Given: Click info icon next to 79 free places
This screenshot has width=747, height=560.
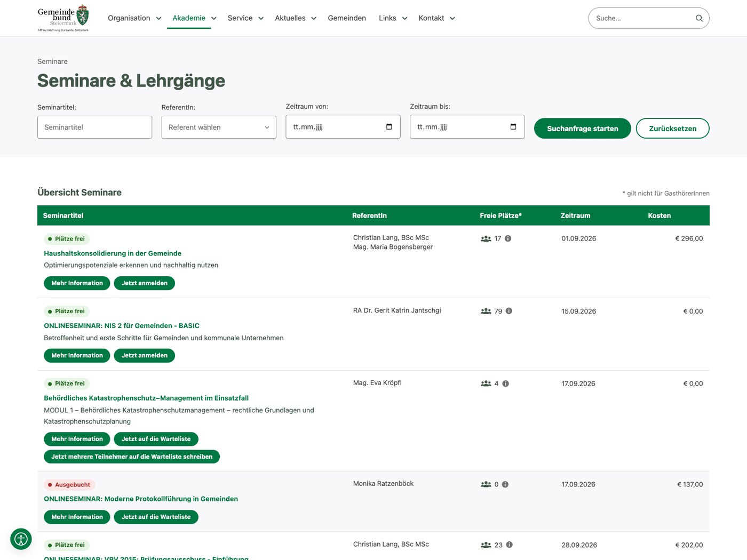Looking at the screenshot, I should 509,311.
